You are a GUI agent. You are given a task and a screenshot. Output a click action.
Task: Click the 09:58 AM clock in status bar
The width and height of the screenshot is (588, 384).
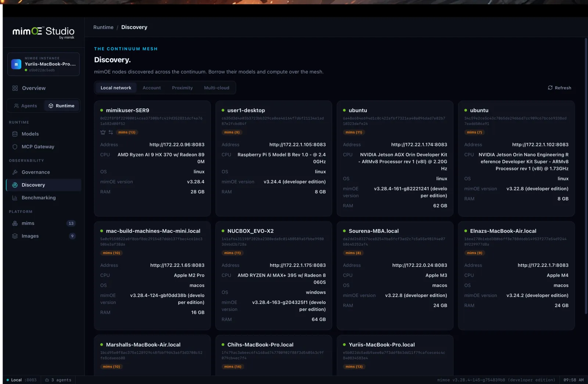574,380
